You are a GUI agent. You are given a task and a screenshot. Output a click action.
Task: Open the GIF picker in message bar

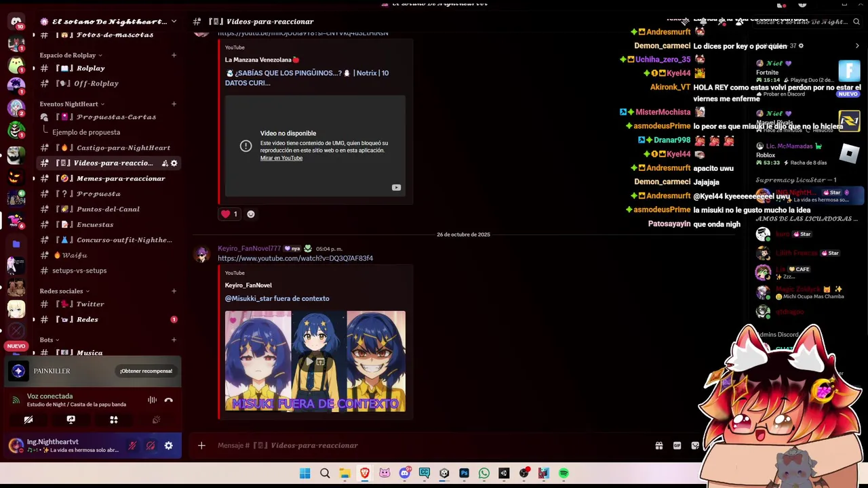(x=677, y=445)
